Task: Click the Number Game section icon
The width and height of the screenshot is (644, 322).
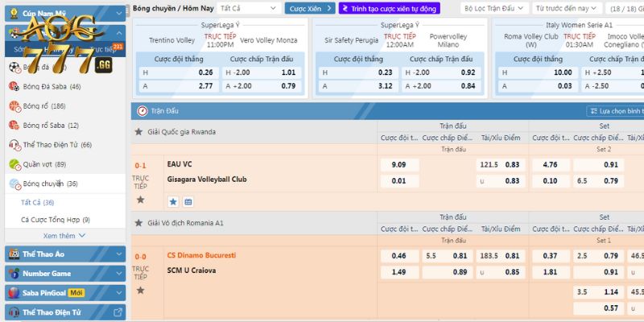Action: pos(14,274)
